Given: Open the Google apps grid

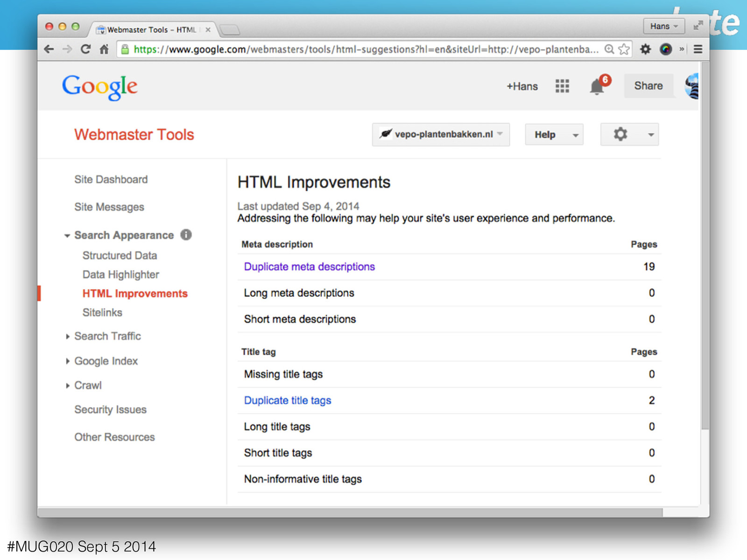Looking at the screenshot, I should (562, 86).
